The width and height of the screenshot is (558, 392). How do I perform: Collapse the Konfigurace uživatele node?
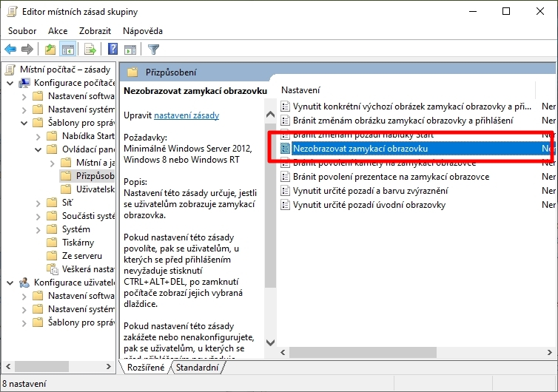(10, 283)
